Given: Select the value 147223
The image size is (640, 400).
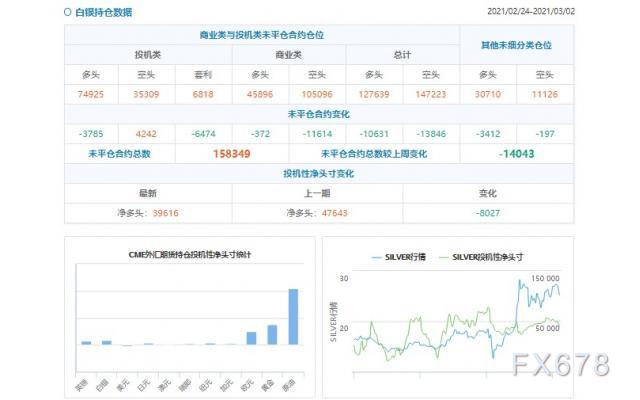Looking at the screenshot, I should [431, 94].
